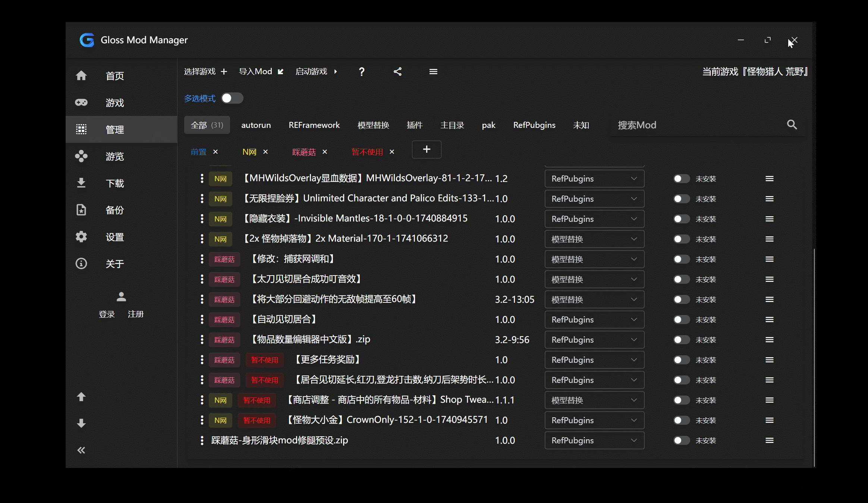Enable the MHWildsOverlay mod install toggle

pyautogui.click(x=682, y=179)
